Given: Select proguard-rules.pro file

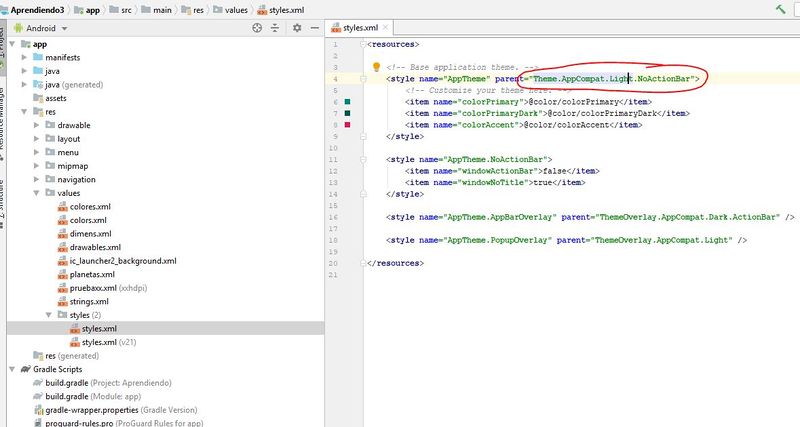Looking at the screenshot, I should (118, 423).
